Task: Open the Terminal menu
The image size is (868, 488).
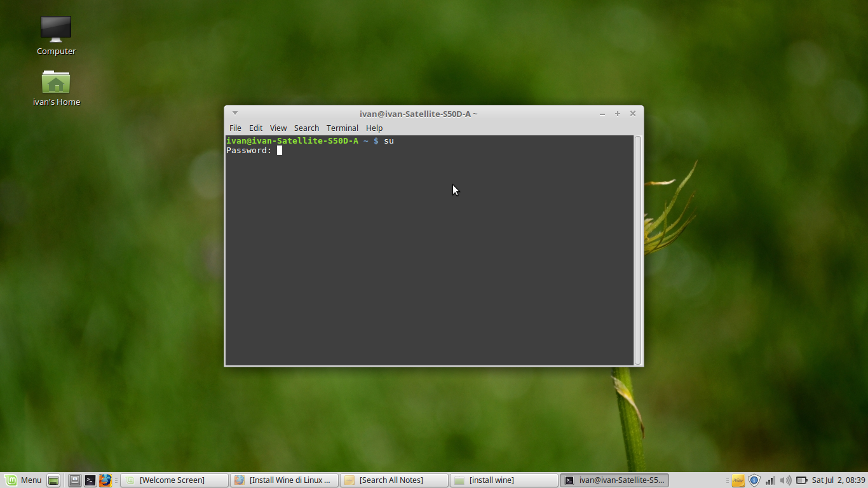Action: [x=342, y=128]
